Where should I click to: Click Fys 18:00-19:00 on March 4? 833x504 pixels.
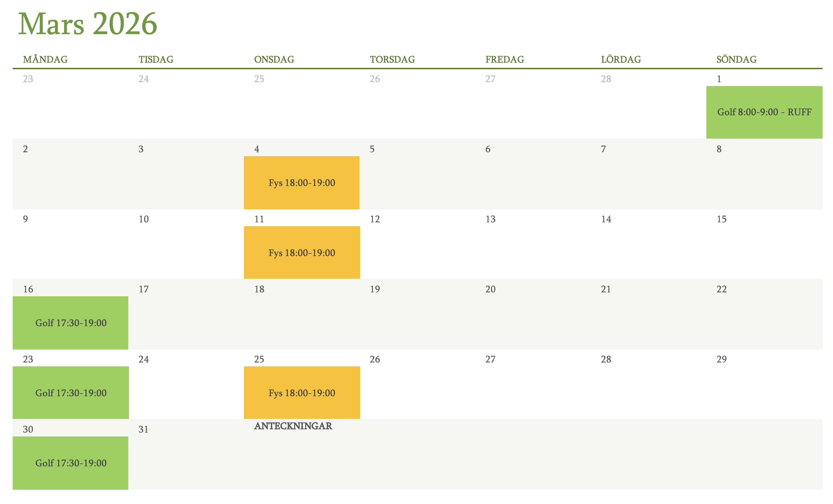302,183
